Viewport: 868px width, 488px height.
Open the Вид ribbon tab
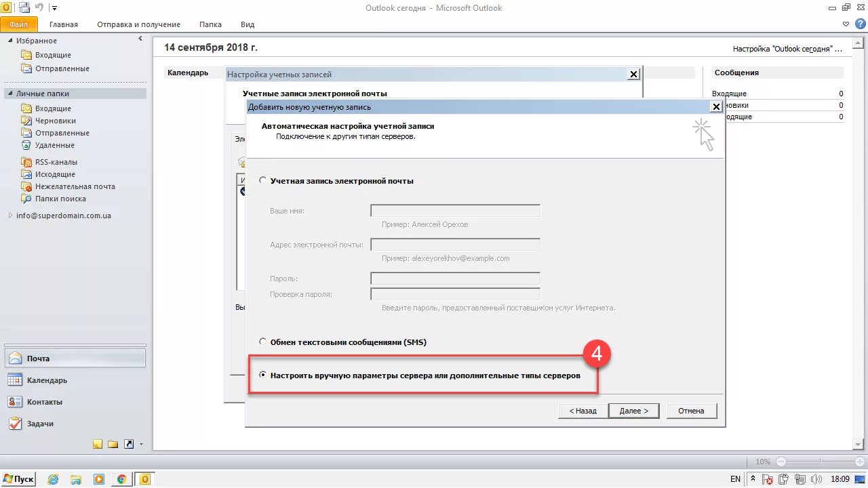[248, 24]
